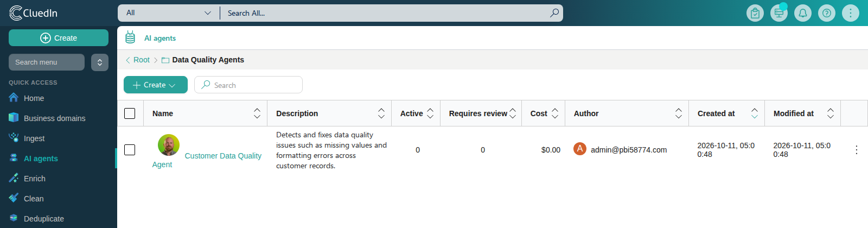This screenshot has height=228, width=868.
Task: Click the Ingest sidebar icon
Action: click(x=14, y=138)
